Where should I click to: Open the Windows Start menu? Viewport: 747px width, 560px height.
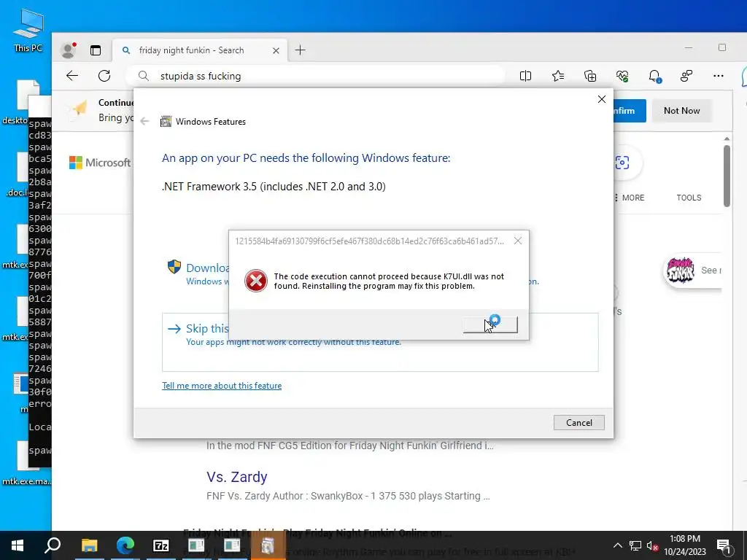click(18, 545)
